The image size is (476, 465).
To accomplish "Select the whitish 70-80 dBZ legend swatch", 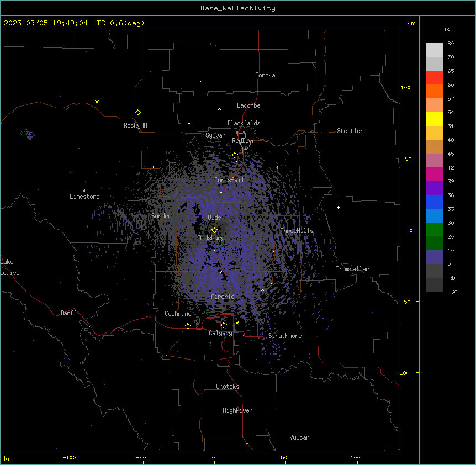I will [x=434, y=50].
